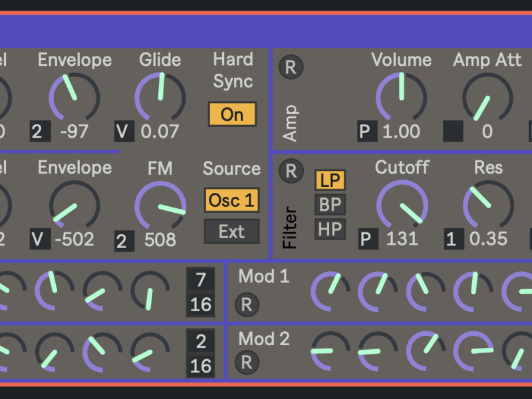
Task: Click the Glide knob
Action: (160, 96)
